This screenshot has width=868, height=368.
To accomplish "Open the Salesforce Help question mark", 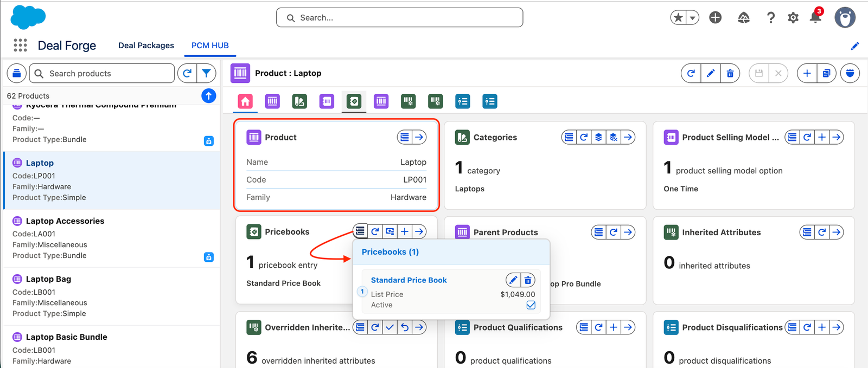I will 771,18.
